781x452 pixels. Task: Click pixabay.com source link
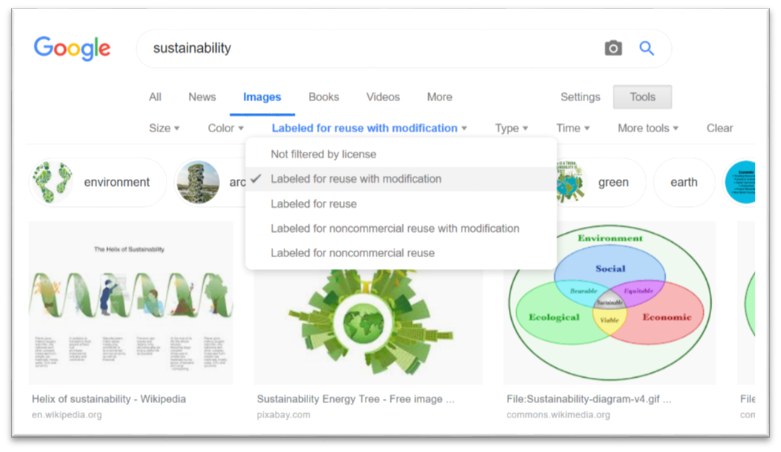pos(283,415)
